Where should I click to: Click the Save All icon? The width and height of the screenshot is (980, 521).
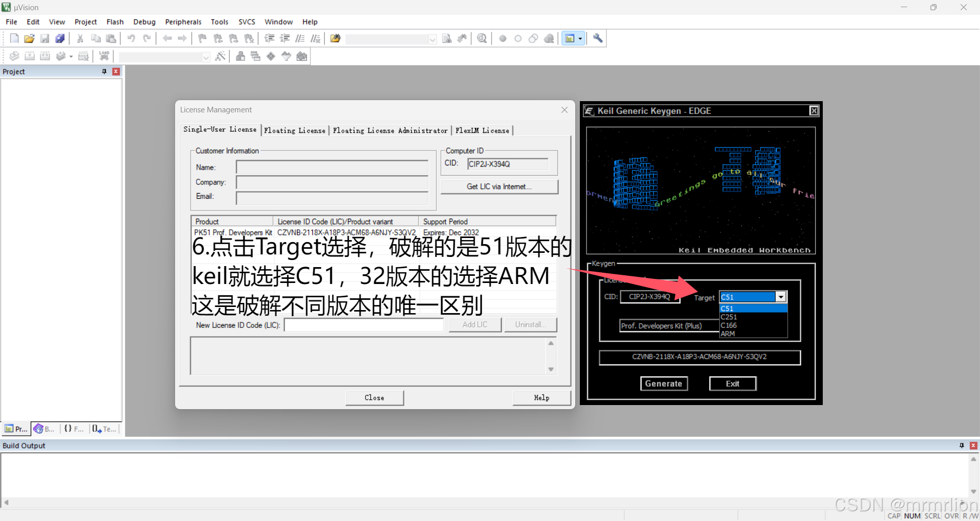(x=60, y=38)
